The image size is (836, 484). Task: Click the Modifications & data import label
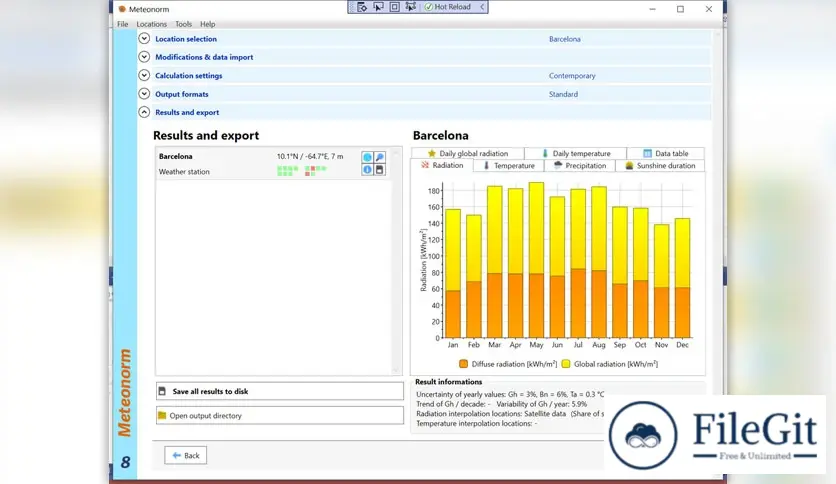pyautogui.click(x=204, y=57)
